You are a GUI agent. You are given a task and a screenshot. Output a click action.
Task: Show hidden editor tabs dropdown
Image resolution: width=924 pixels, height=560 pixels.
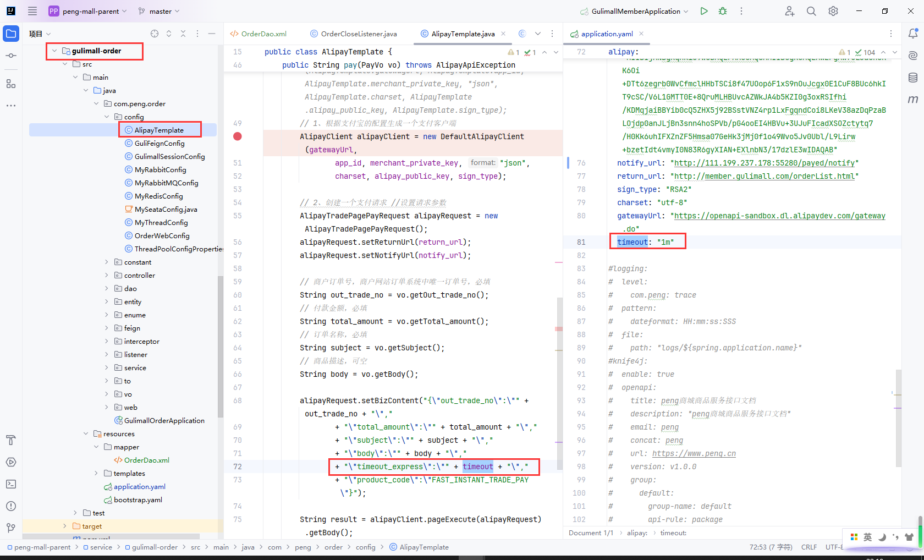538,34
